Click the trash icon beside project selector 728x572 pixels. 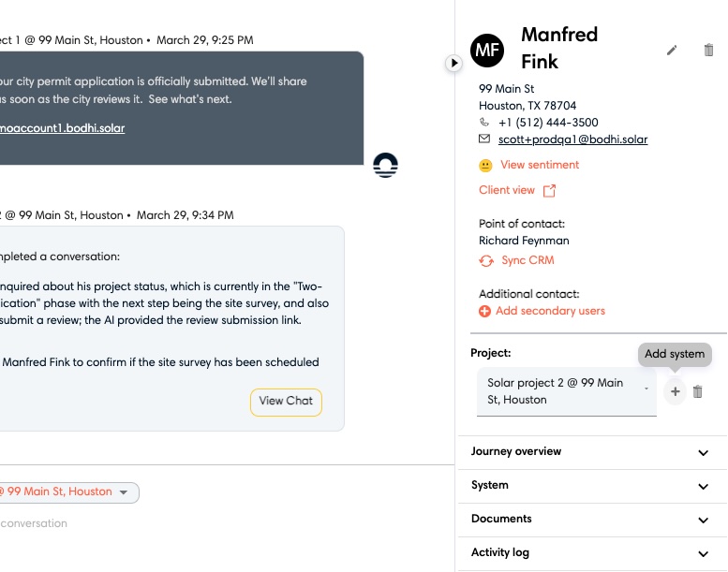pos(697,392)
